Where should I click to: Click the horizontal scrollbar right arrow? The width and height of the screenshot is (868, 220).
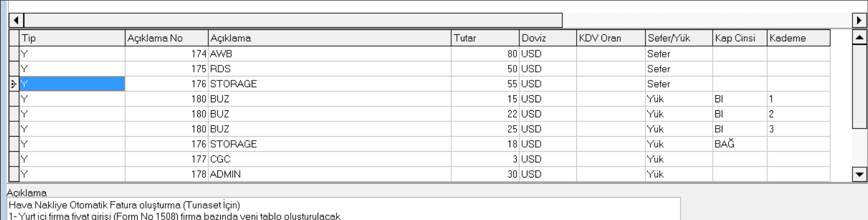pyautogui.click(x=859, y=20)
